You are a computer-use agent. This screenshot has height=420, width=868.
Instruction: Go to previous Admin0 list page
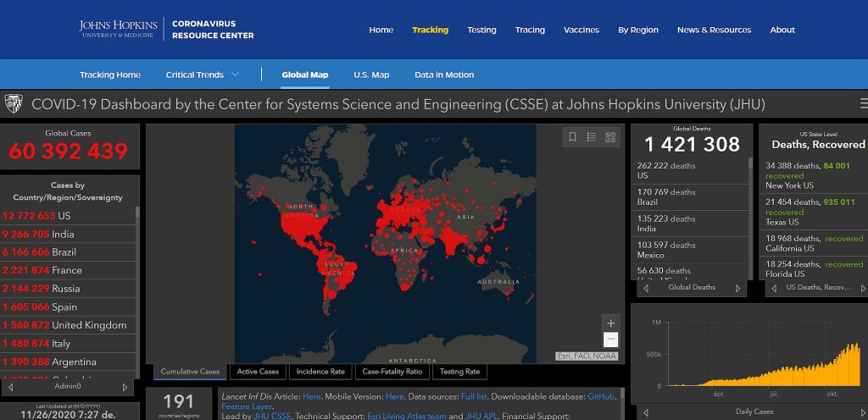pyautogui.click(x=10, y=387)
